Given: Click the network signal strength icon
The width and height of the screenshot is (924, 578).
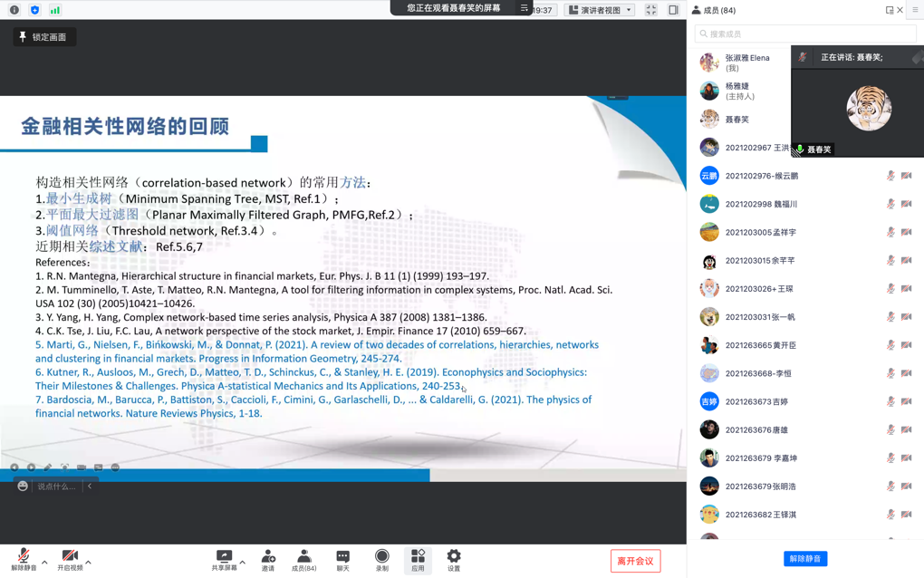Looking at the screenshot, I should (x=55, y=10).
